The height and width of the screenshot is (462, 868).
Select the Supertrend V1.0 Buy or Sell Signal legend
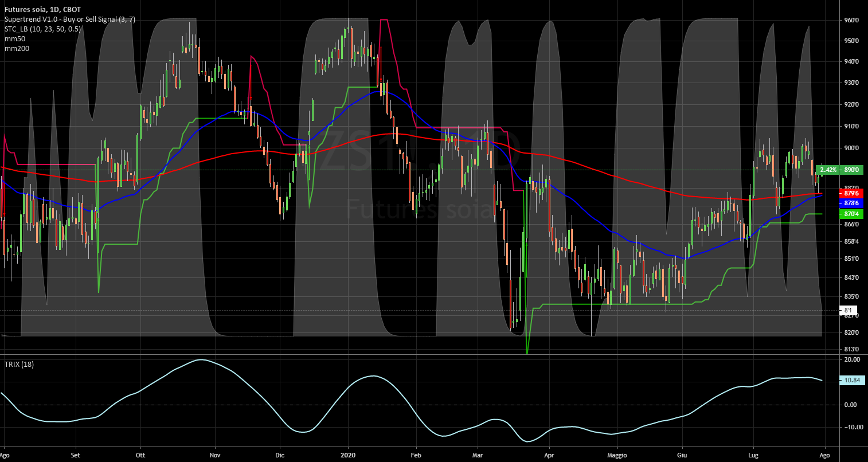[69, 19]
